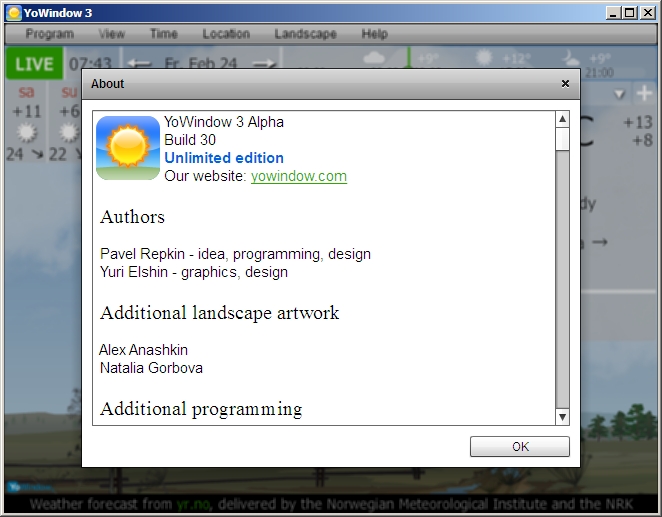Open the Help menu
662x517 pixels.
pyautogui.click(x=374, y=34)
